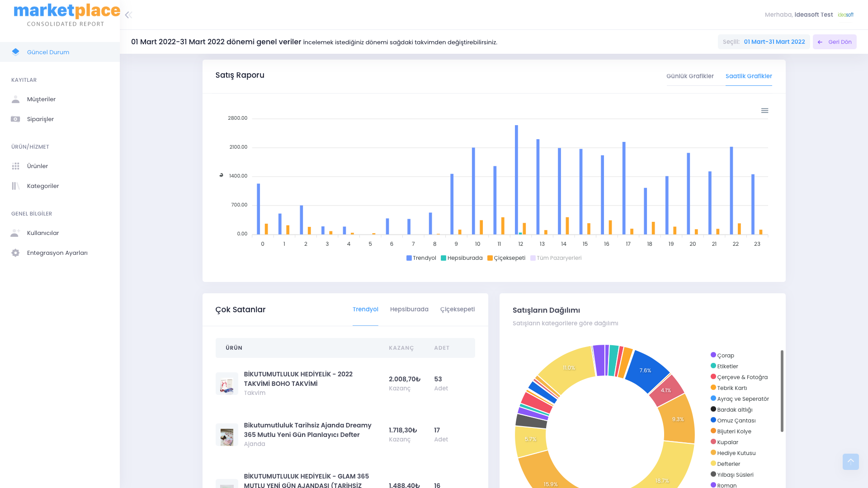This screenshot has height=488, width=868.
Task: Click the Ajanda Dreamy product thumbnail
Action: tap(227, 435)
